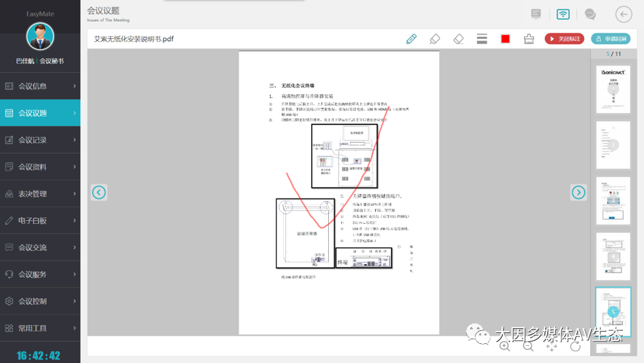Click the screen-share wifi icon
The width and height of the screenshot is (644, 363).
tap(563, 14)
